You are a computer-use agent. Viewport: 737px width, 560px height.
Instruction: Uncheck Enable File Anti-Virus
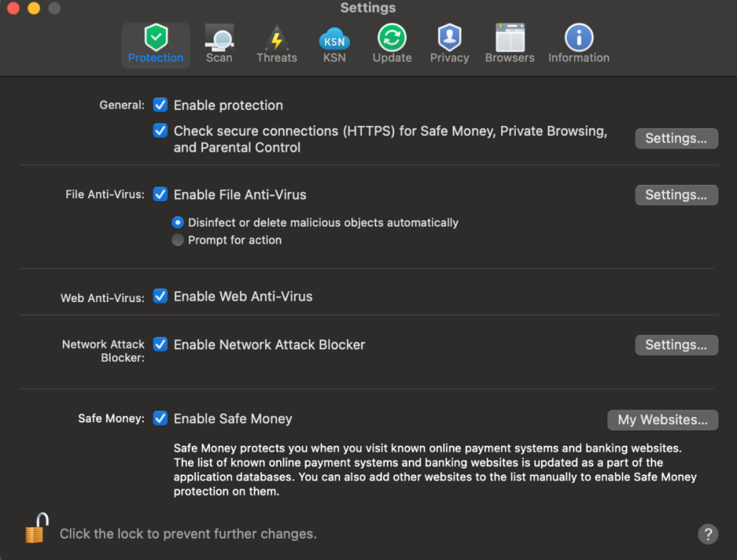point(160,195)
